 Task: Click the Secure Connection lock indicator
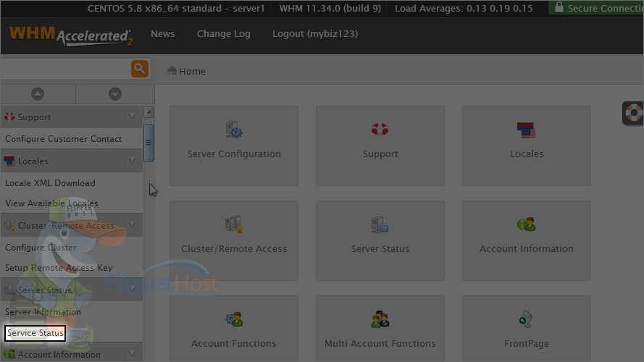[x=598, y=8]
